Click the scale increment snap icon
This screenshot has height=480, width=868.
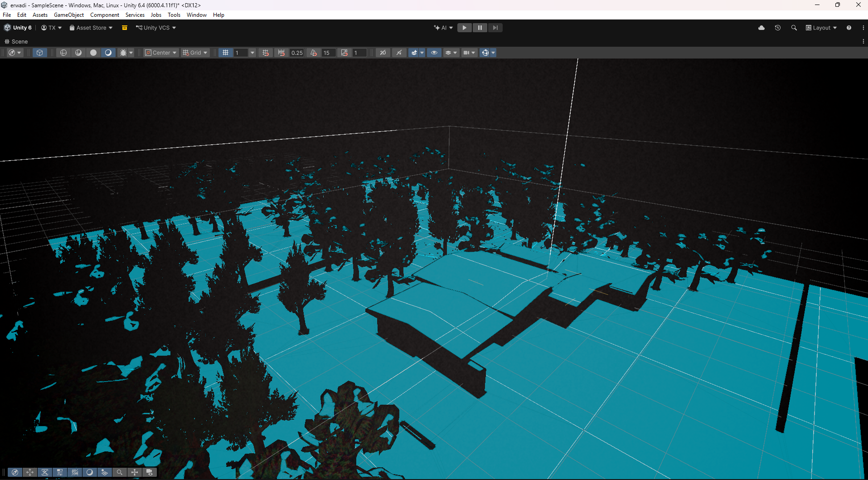pyautogui.click(x=344, y=53)
